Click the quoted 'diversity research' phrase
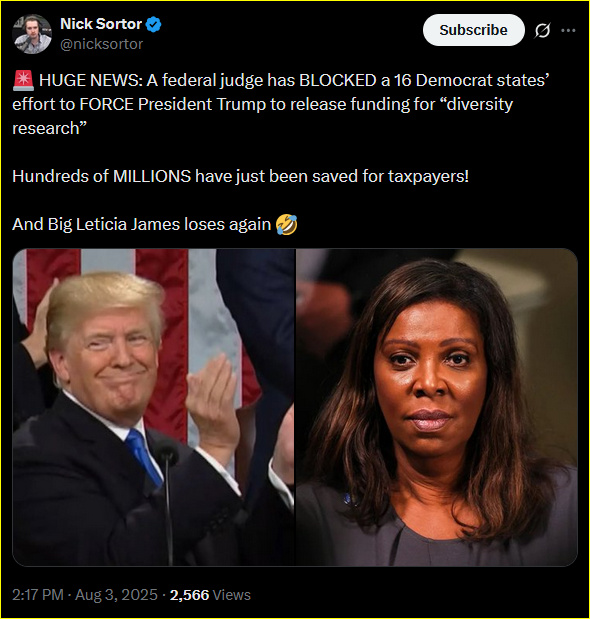Image resolution: width=590 pixels, height=619 pixels. point(262,116)
